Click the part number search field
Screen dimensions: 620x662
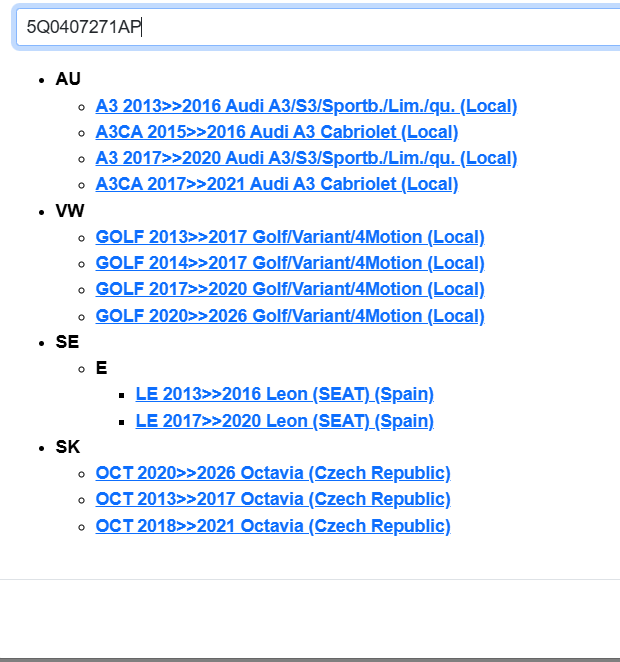click(x=320, y=27)
